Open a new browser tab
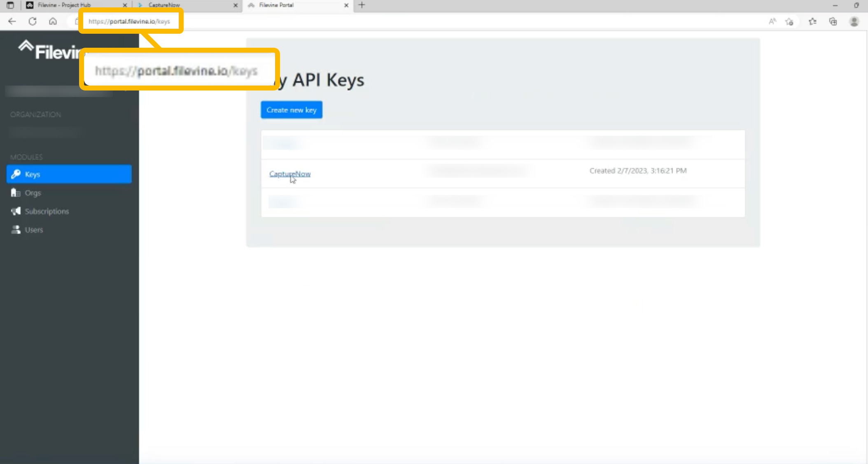 point(361,5)
